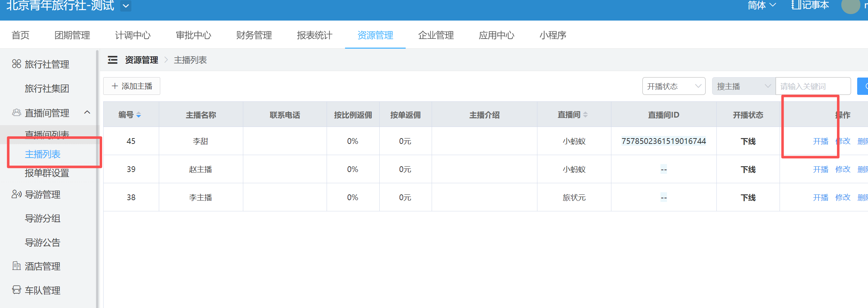Click the fleet management bus icon

[x=16, y=290]
